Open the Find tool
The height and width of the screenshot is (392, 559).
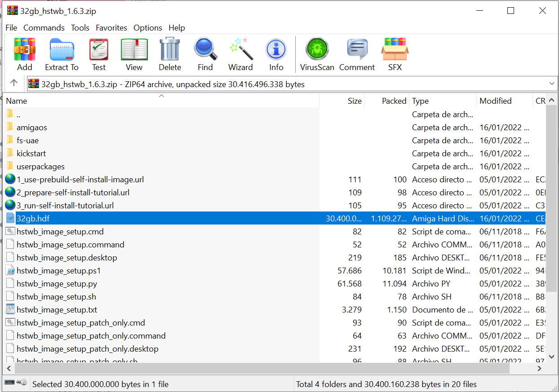[x=205, y=54]
